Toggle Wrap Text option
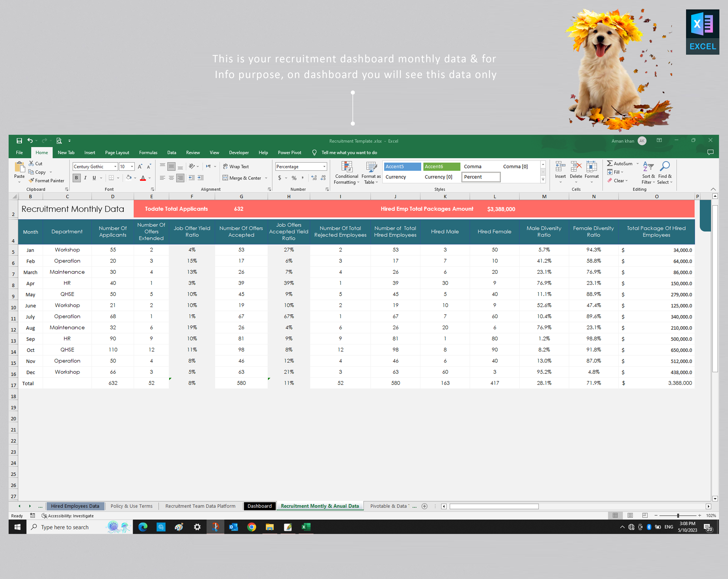Image resolution: width=728 pixels, height=579 pixels. [x=236, y=167]
